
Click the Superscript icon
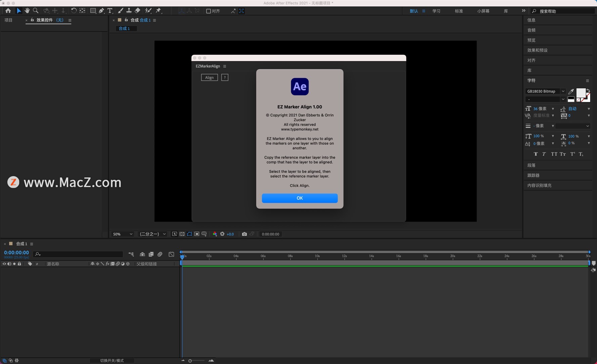tap(572, 154)
